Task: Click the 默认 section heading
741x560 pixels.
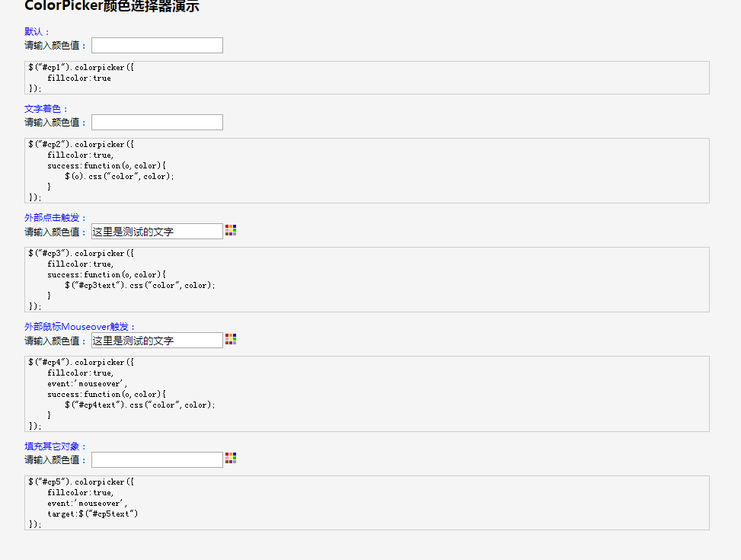Action: click(37, 32)
